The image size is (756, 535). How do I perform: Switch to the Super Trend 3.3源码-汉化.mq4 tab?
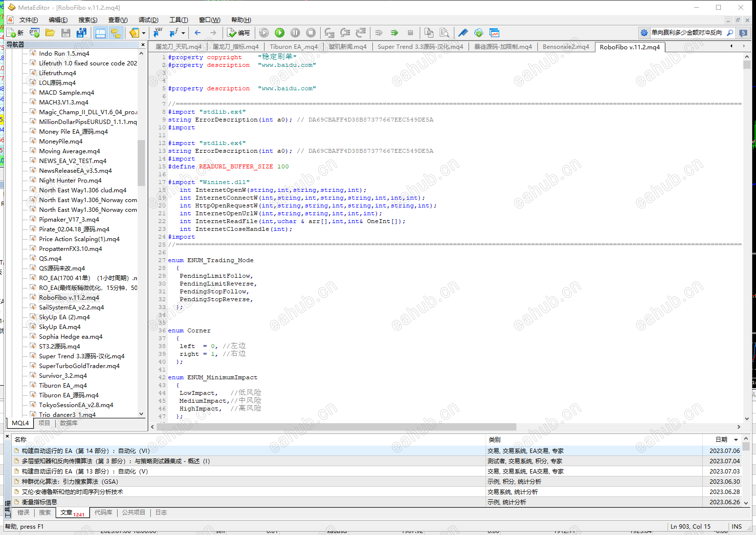click(x=420, y=47)
